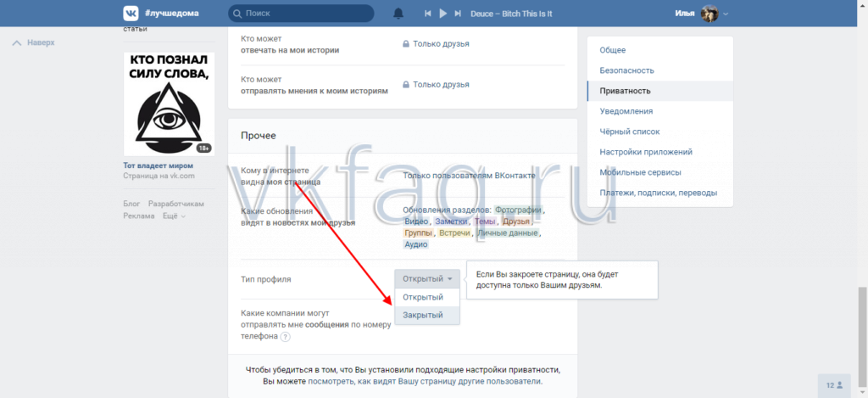This screenshot has width=868, height=398.
Task: Click the question mark help icon
Action: (285, 337)
